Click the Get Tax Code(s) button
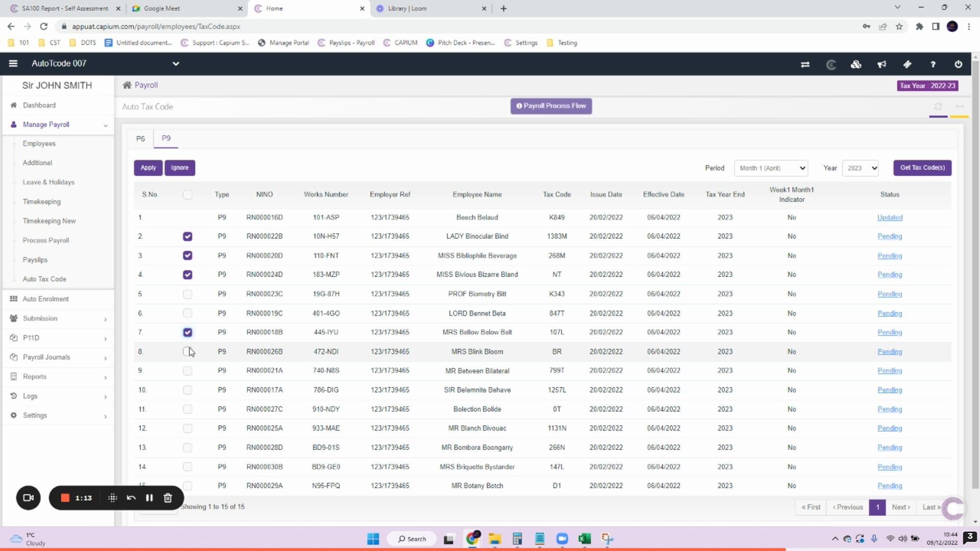 point(922,168)
